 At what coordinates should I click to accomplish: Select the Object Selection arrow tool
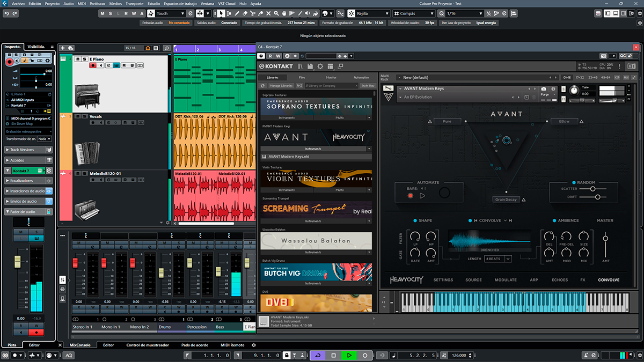[x=221, y=13]
